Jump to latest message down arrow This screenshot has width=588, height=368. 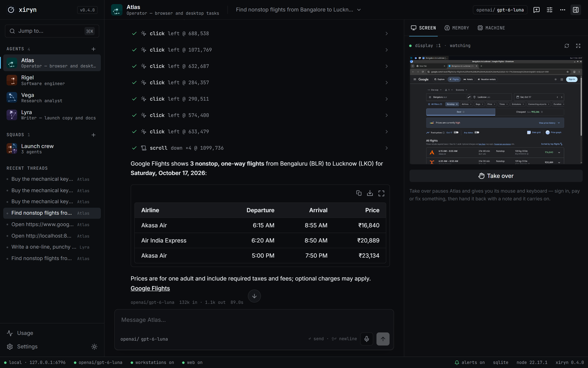pos(254,296)
